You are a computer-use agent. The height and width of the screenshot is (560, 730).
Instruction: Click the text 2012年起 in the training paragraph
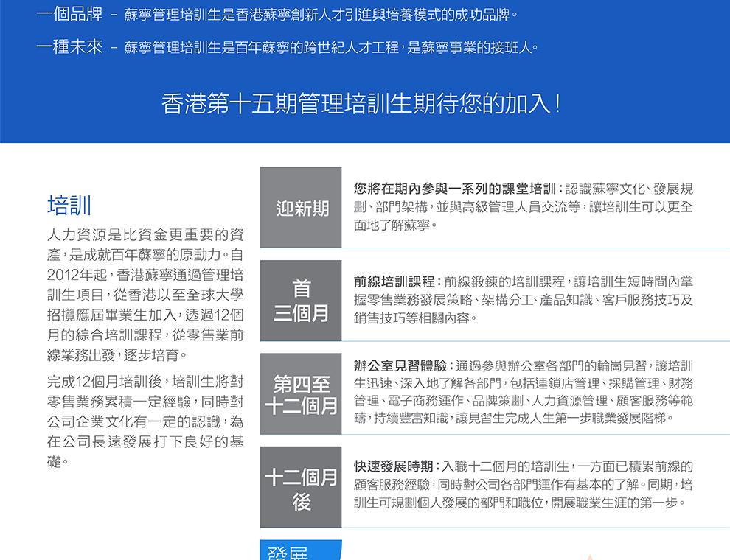[x=77, y=275]
